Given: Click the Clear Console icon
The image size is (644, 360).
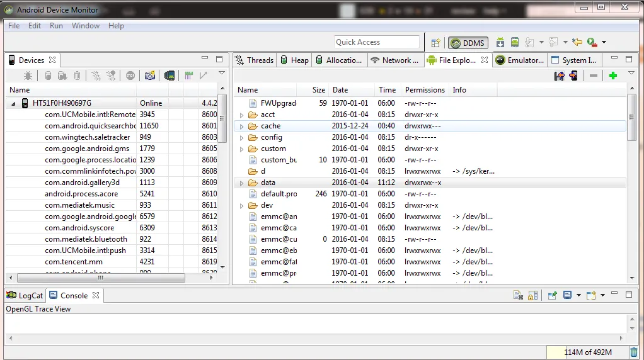Looking at the screenshot, I should tap(518, 295).
